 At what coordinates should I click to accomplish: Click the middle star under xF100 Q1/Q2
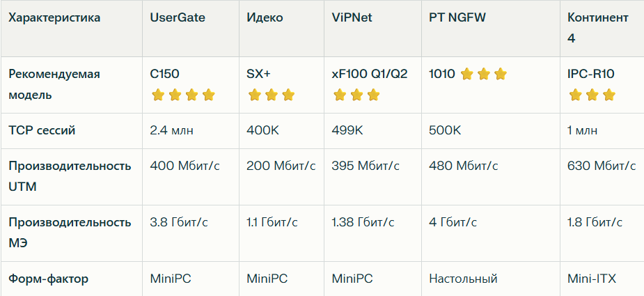356,95
